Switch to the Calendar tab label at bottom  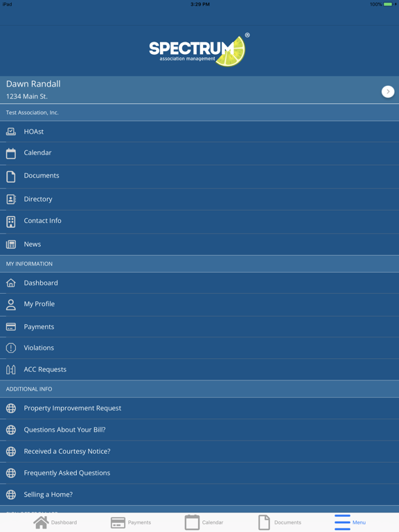(x=213, y=522)
